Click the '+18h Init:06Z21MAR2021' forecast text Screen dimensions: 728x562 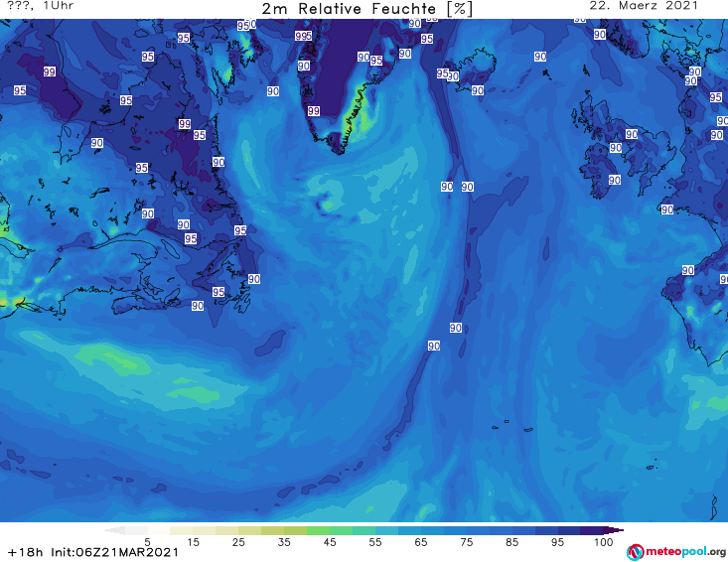tap(92, 552)
